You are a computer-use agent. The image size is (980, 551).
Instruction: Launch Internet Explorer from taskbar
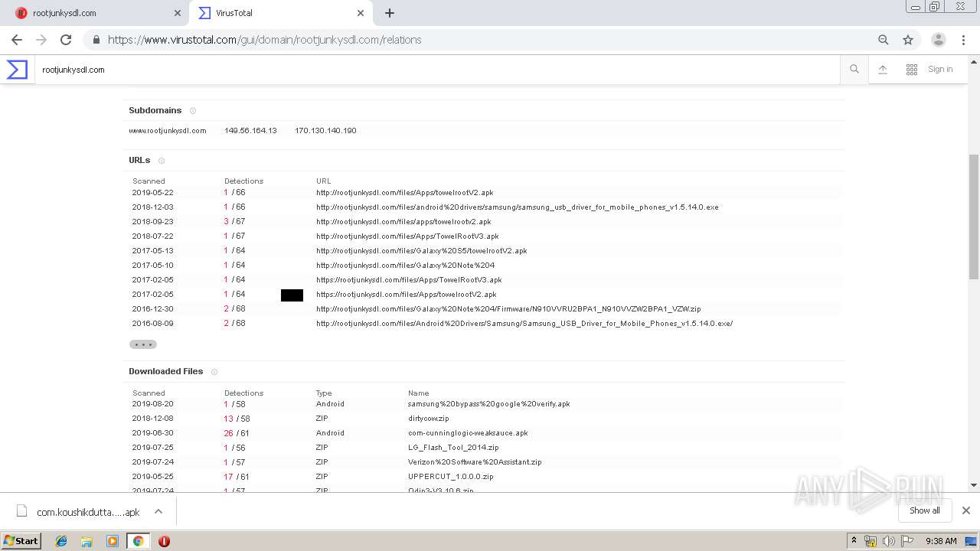pos(61,541)
